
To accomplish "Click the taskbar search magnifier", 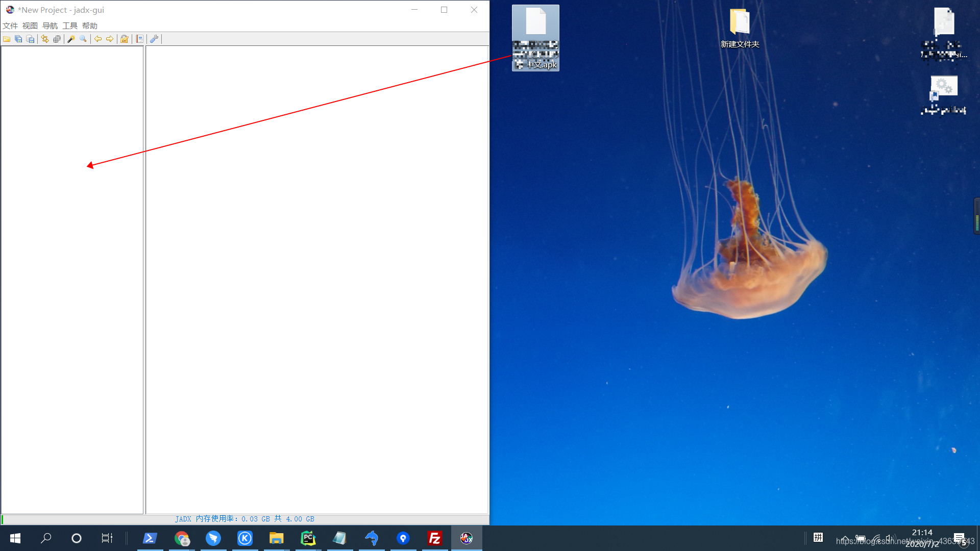I will pos(46,538).
